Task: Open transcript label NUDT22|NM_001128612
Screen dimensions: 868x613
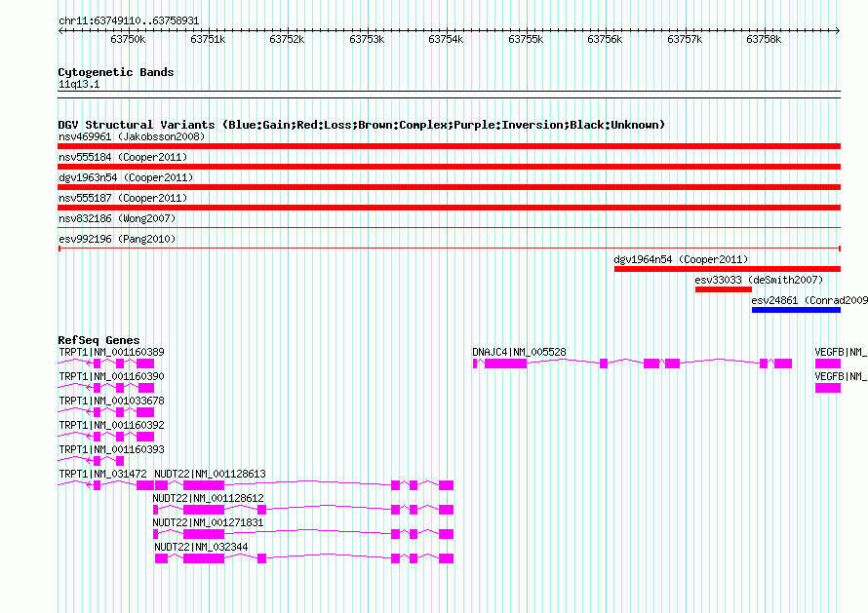Action: coord(208,498)
